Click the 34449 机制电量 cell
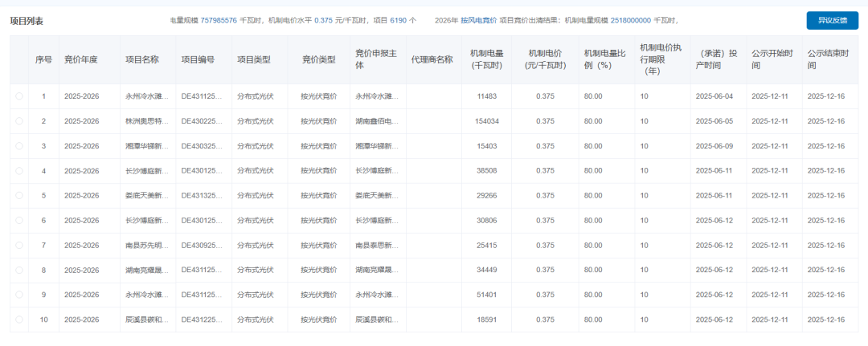 [486, 270]
